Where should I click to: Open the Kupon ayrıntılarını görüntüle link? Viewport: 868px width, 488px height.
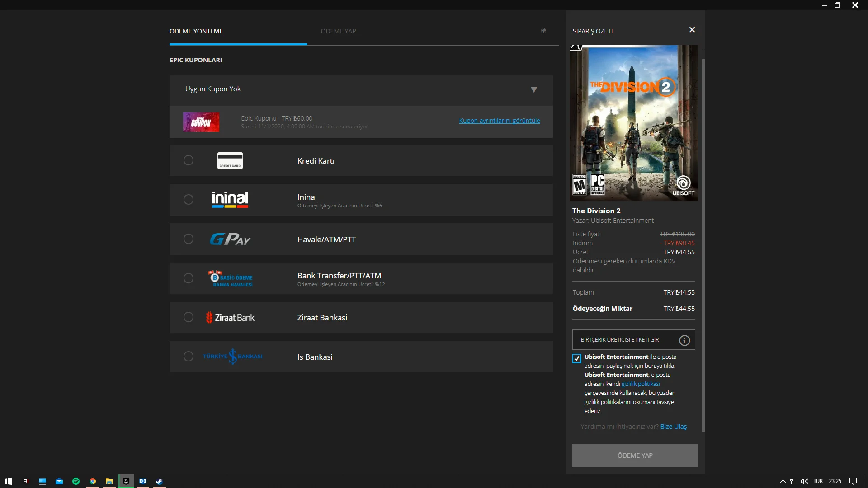[499, 121]
